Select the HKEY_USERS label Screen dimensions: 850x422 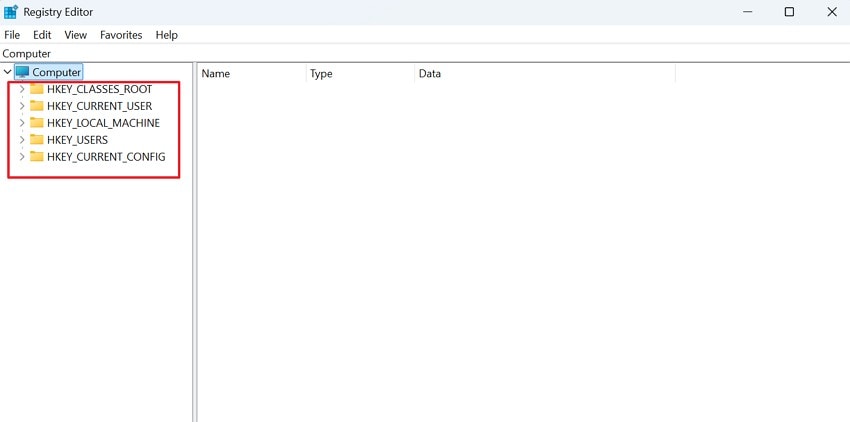coord(77,139)
